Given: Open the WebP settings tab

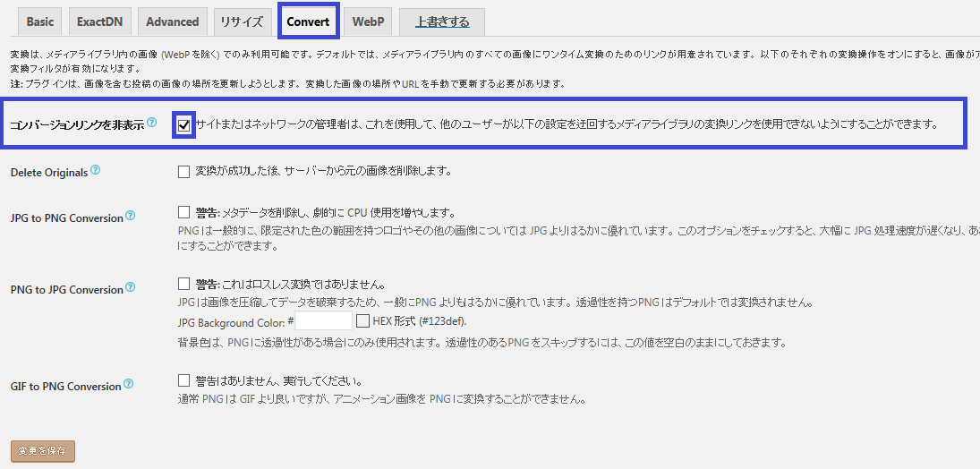Looking at the screenshot, I should coord(368,21).
